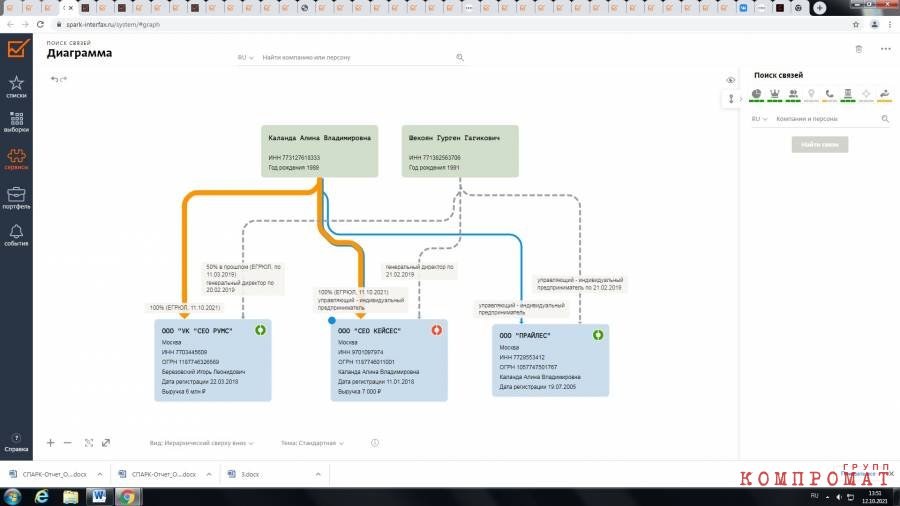
Task: Undo the last diagram action
Action: (54, 79)
